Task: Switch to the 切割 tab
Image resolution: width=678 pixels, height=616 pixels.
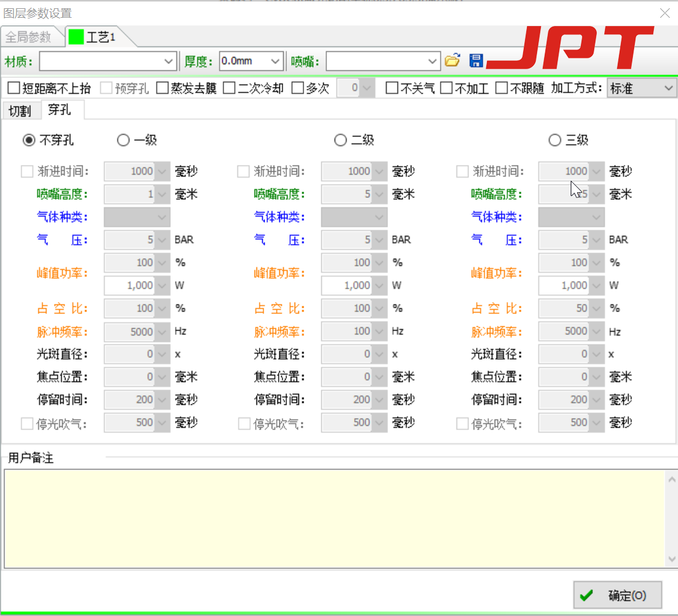Action: pyautogui.click(x=20, y=110)
